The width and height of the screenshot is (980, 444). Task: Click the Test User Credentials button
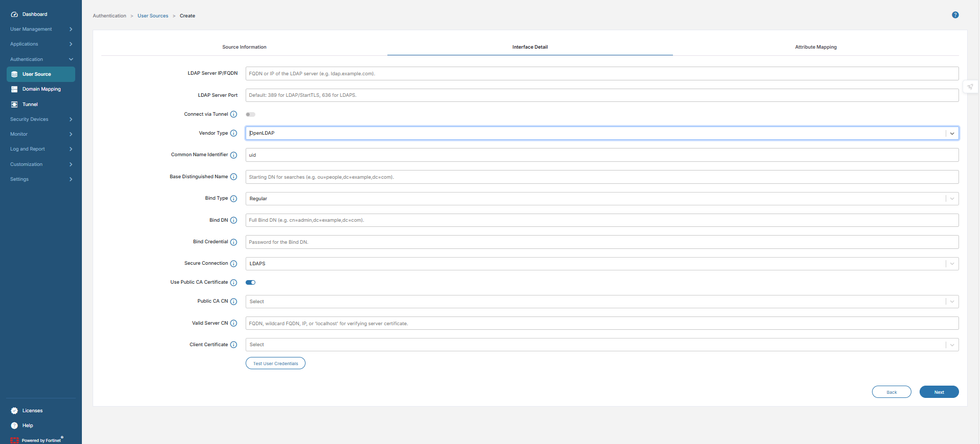tap(275, 364)
